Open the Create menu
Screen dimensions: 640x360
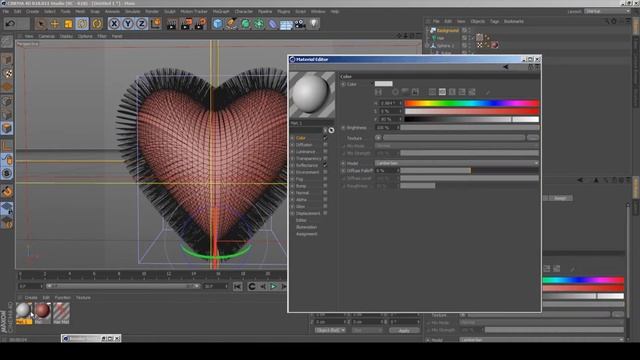(x=32, y=11)
